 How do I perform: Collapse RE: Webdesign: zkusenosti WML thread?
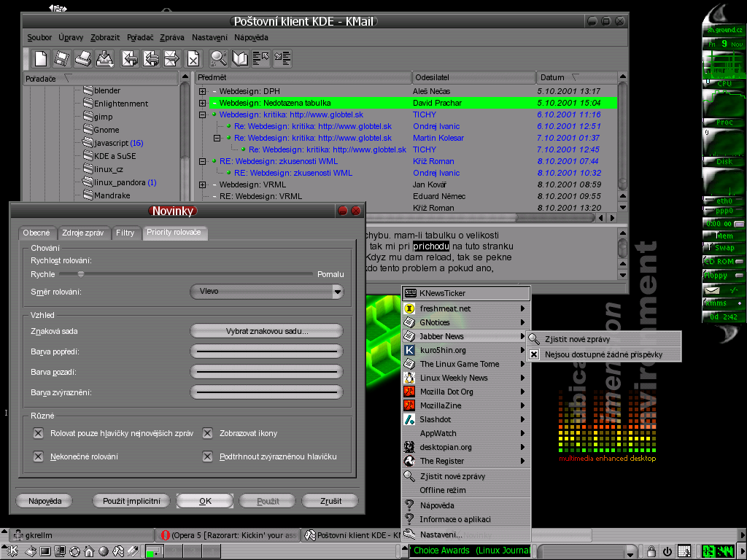pyautogui.click(x=203, y=161)
